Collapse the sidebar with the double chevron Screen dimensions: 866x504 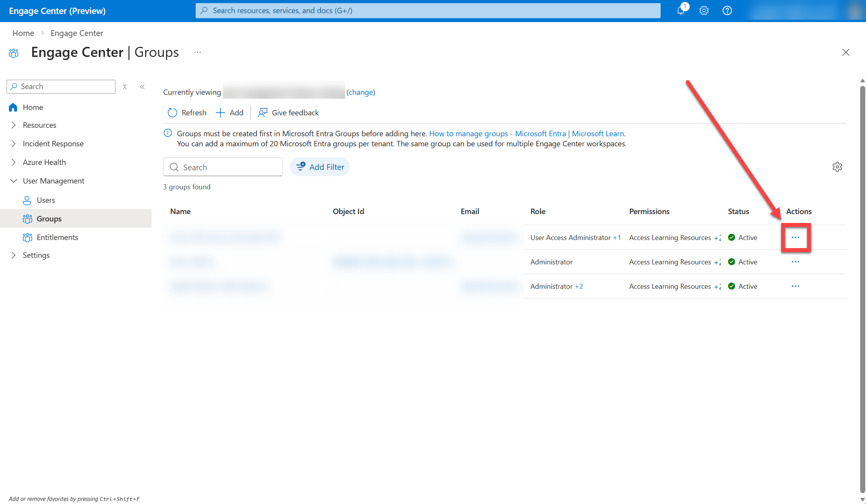[x=142, y=87]
